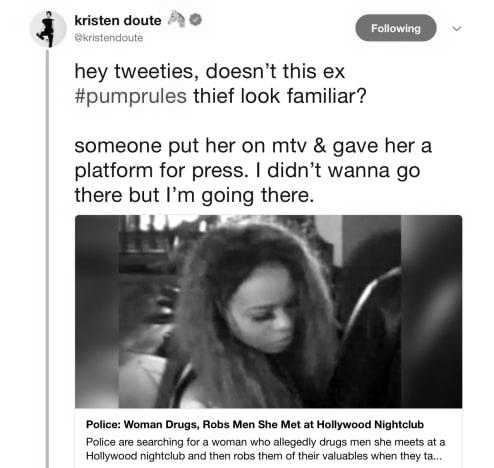Click 'thief look familiar?' text in tweet

(x=280, y=96)
